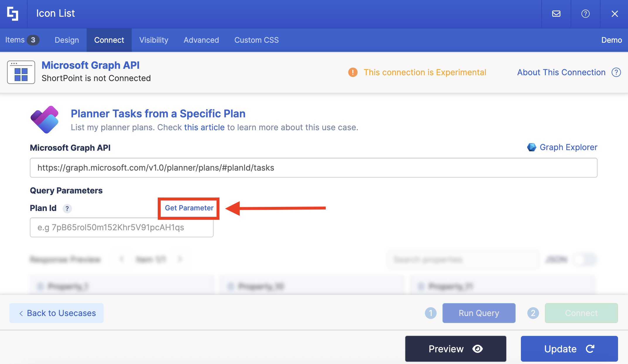The image size is (628, 364).
Task: Go to previous item in Response Preview
Action: 122,259
